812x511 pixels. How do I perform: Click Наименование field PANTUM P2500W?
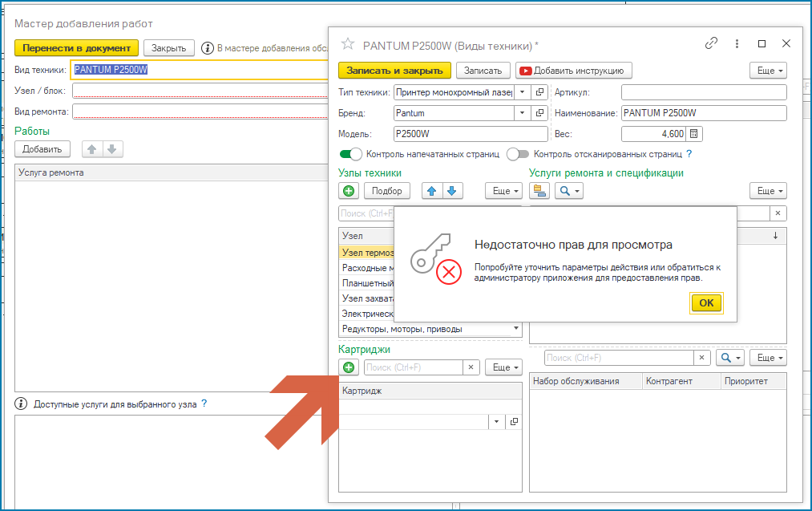(704, 113)
